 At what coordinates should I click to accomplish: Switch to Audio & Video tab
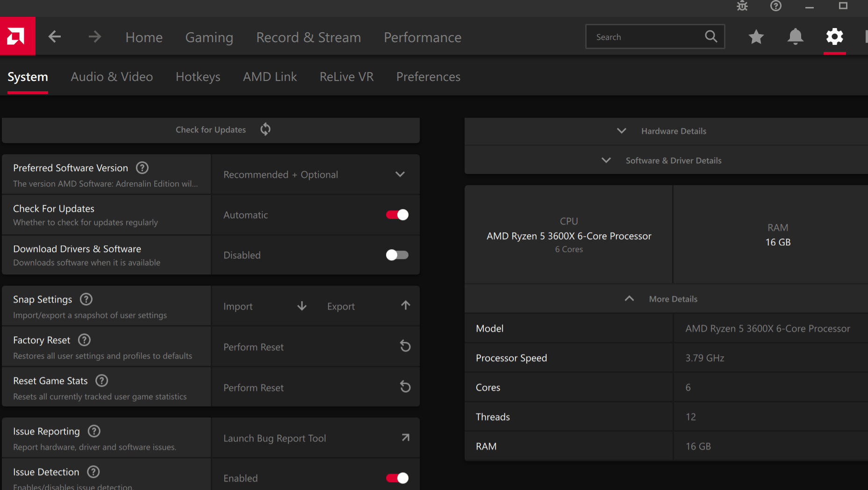coord(112,77)
